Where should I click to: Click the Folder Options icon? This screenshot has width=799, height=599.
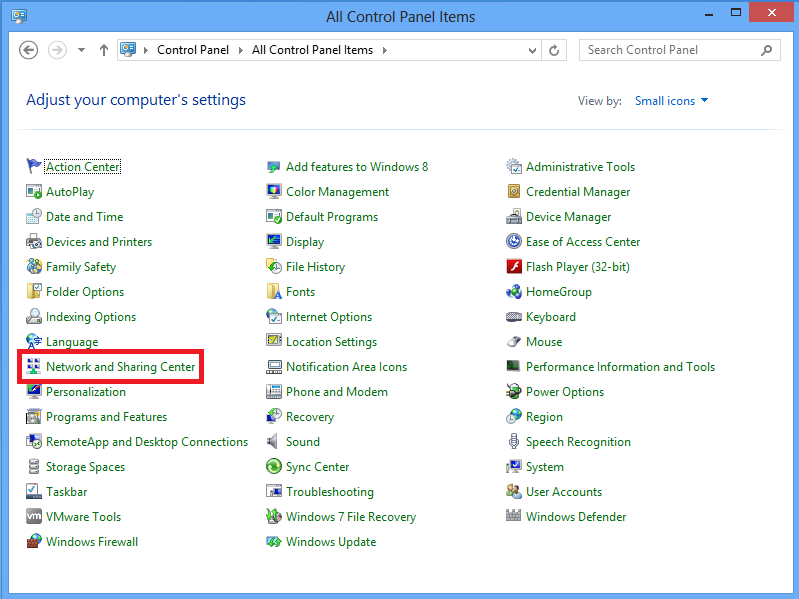pos(34,291)
